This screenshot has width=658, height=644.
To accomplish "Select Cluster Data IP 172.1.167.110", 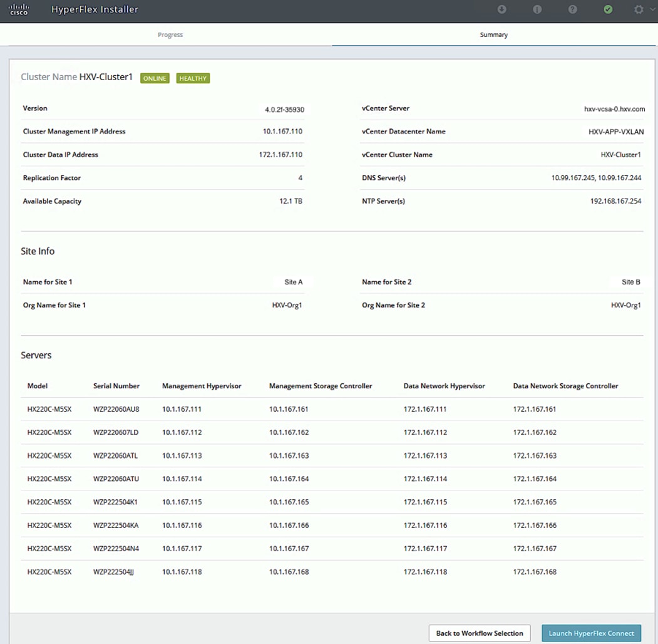I will [x=280, y=155].
